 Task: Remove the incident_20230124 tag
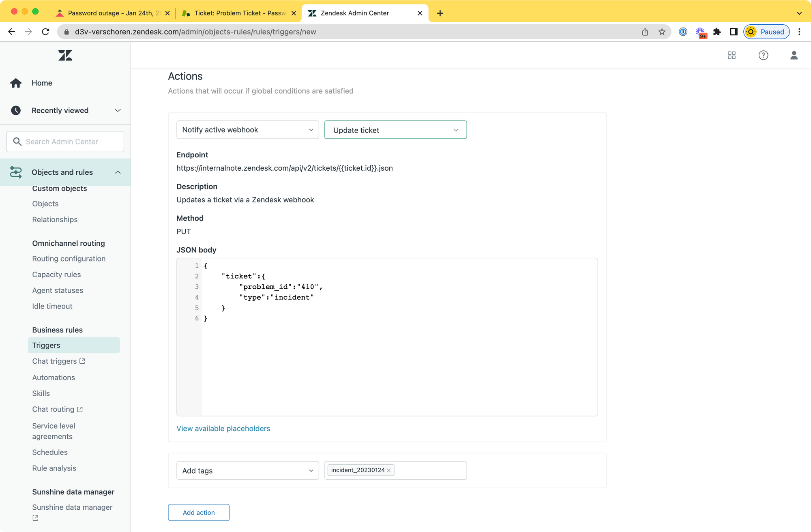[388, 470]
